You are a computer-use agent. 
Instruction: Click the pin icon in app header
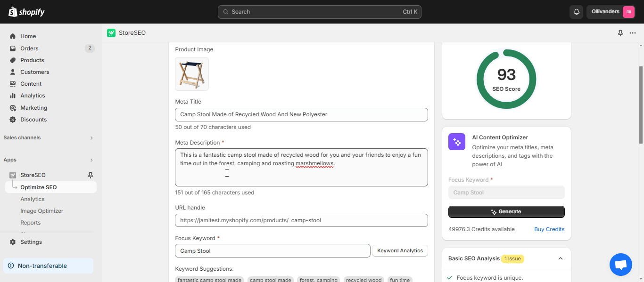coord(620,33)
